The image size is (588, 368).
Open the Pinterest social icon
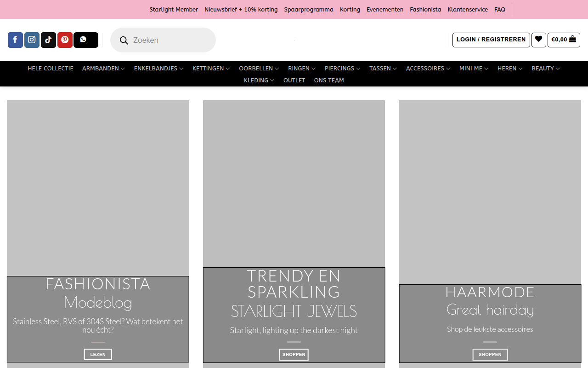[x=65, y=40]
